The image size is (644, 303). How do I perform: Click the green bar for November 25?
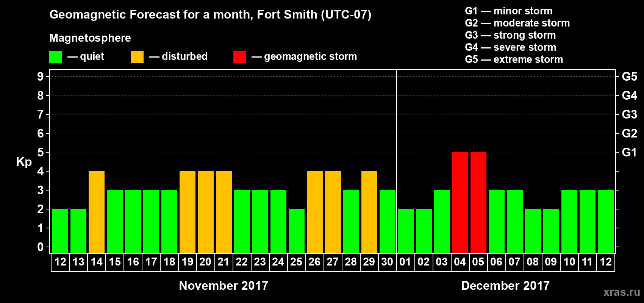(297, 231)
